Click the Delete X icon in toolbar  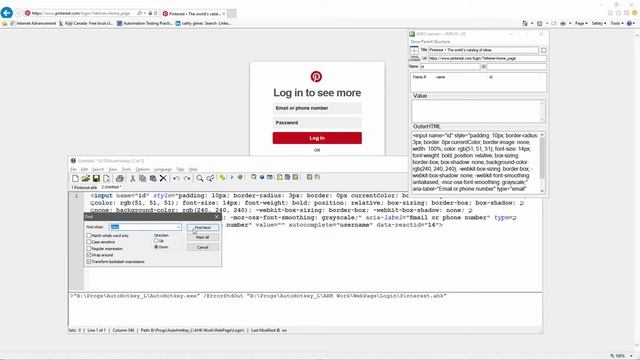(163, 178)
